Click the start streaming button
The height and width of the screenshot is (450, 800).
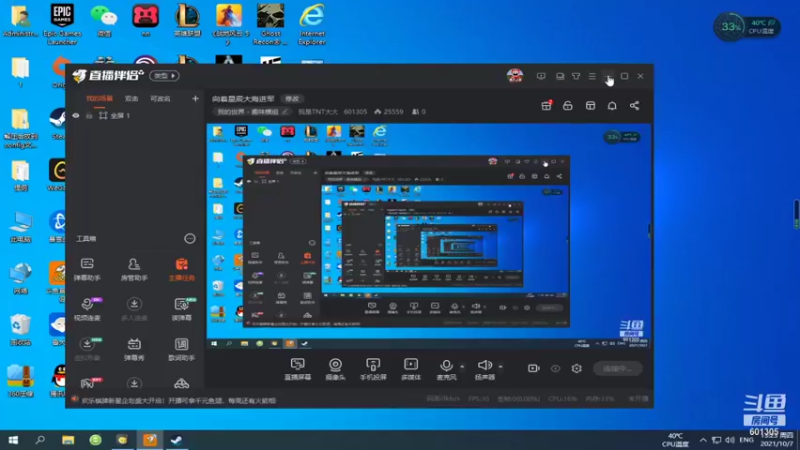coord(617,368)
